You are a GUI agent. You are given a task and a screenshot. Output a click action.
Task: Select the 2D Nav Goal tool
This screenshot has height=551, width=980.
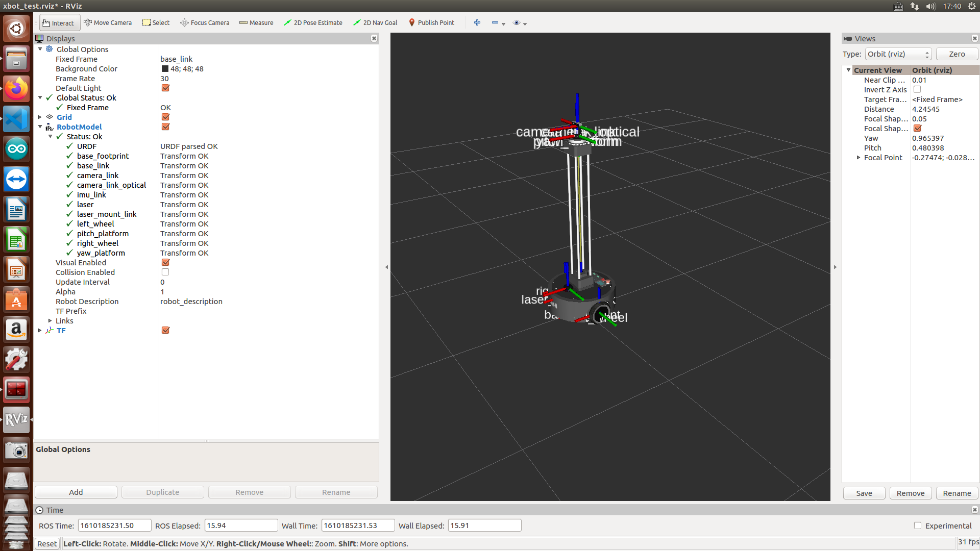(x=375, y=23)
